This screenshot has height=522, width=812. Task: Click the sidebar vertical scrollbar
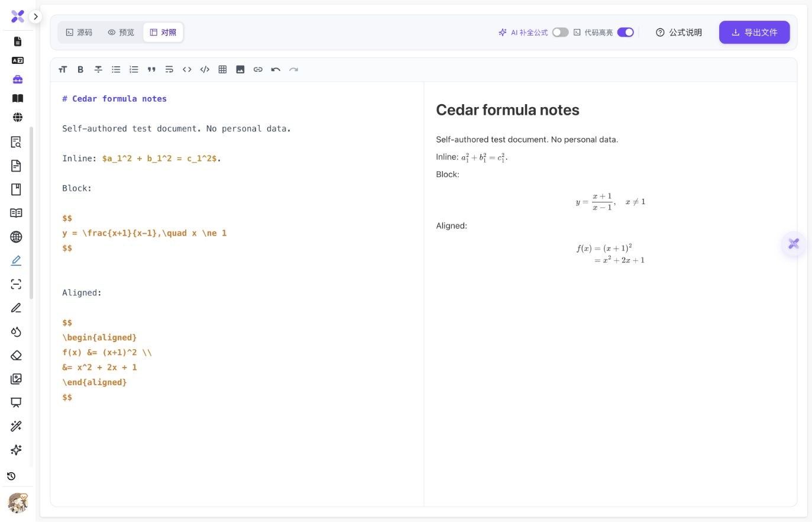click(31, 213)
